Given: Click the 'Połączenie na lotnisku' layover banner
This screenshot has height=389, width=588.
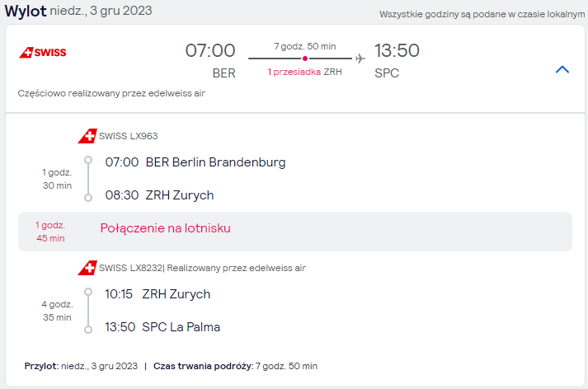Looking at the screenshot, I should click(x=295, y=232).
